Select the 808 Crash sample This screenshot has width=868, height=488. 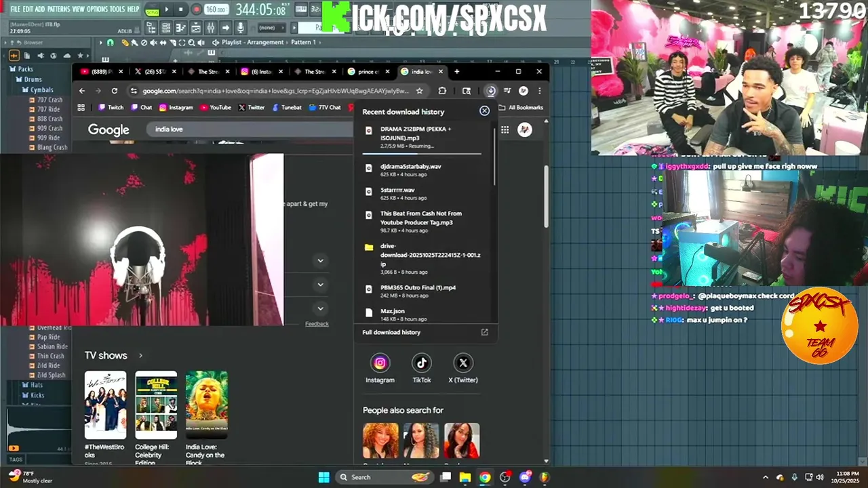[x=45, y=119]
